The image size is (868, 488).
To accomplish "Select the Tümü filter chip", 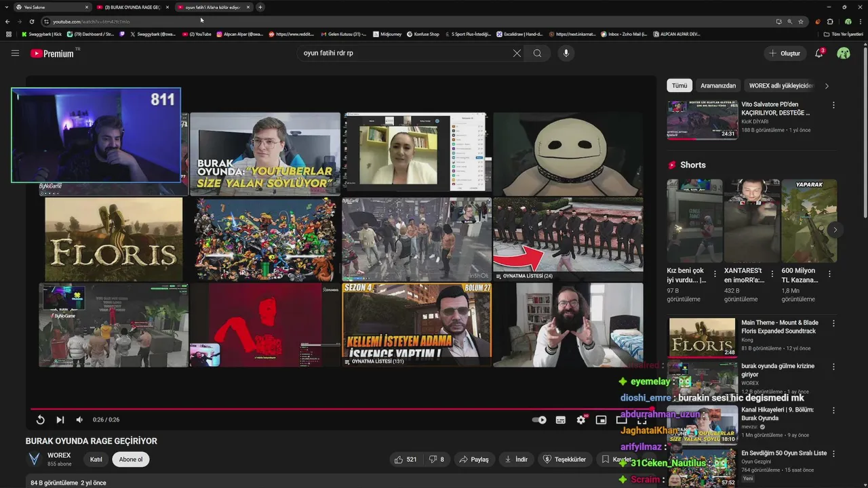I will pos(679,85).
